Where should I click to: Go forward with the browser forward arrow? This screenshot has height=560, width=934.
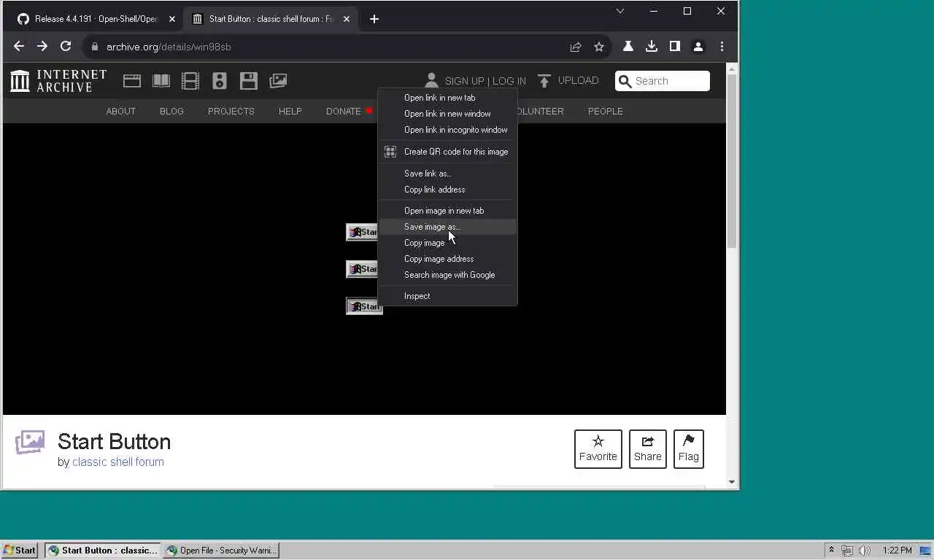[42, 46]
